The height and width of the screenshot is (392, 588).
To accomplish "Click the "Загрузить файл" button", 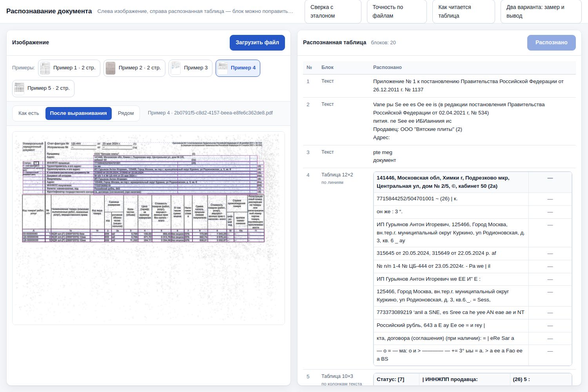I will tap(257, 43).
